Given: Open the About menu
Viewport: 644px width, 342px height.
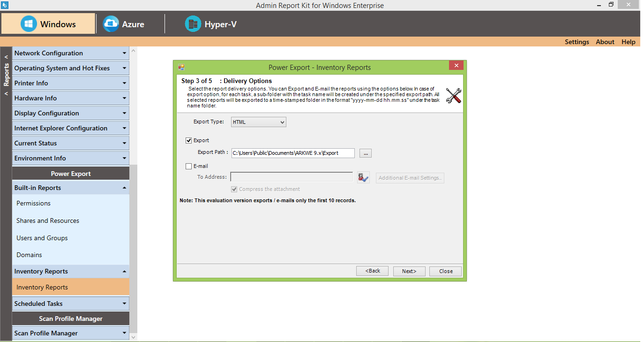Looking at the screenshot, I should pos(605,42).
